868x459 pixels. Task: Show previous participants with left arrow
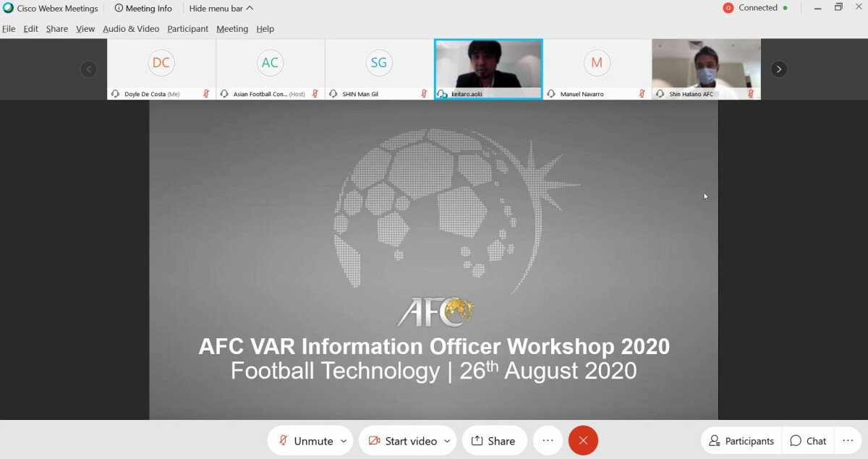click(x=88, y=69)
